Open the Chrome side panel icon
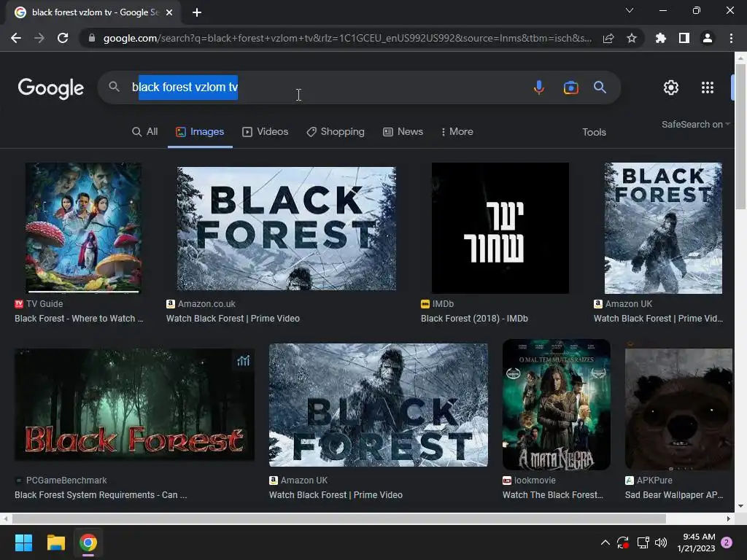Image resolution: width=747 pixels, height=560 pixels. tap(684, 38)
